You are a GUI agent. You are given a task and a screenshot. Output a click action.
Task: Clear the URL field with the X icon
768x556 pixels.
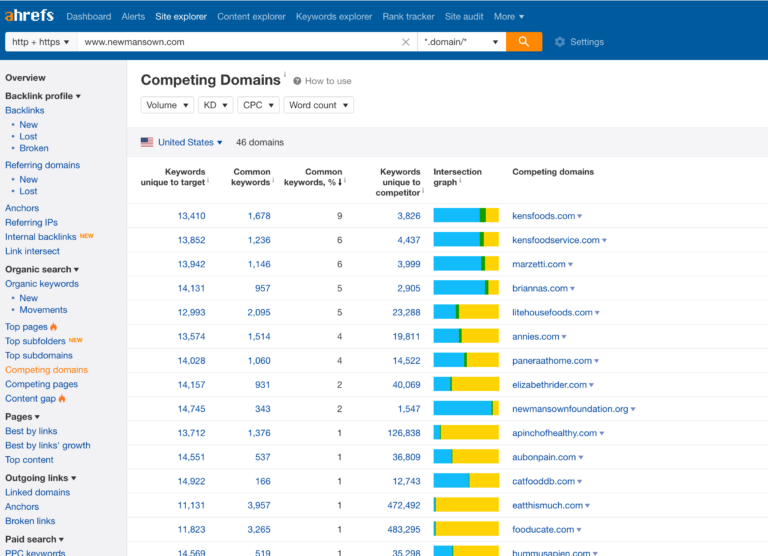coord(405,42)
